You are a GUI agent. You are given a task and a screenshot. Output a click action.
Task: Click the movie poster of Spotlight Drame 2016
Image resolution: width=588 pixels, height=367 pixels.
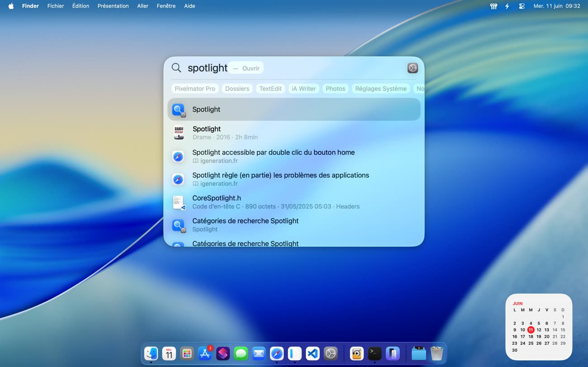[x=179, y=132]
